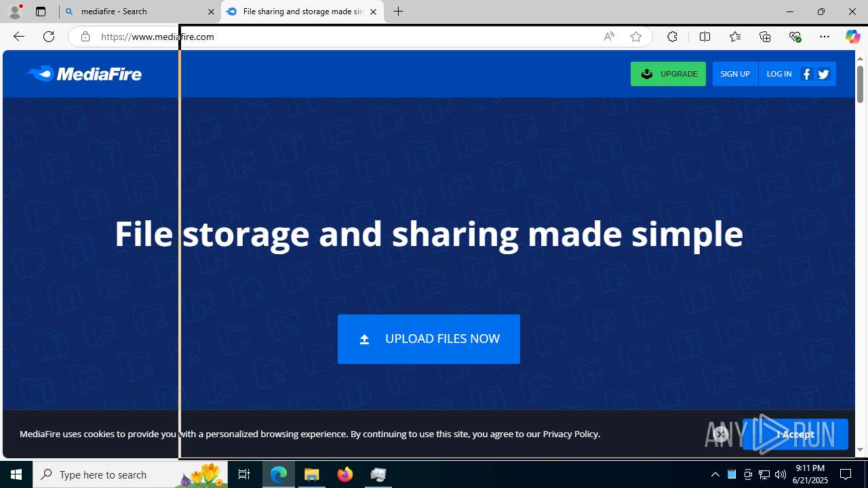Click the green UPGRADE button
The height and width of the screenshot is (488, 868).
tap(668, 74)
